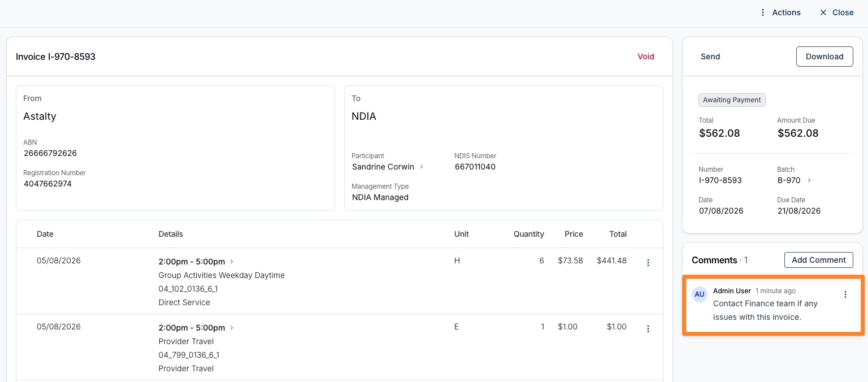Click item code 04_799_0136_6_1

click(189, 355)
